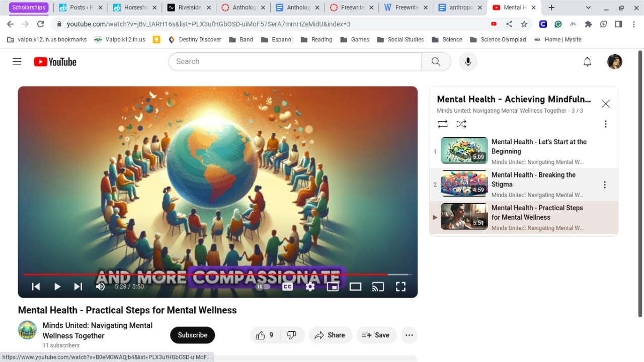Image resolution: width=644 pixels, height=362 pixels.
Task: Open a new browser tab
Action: pos(551,8)
